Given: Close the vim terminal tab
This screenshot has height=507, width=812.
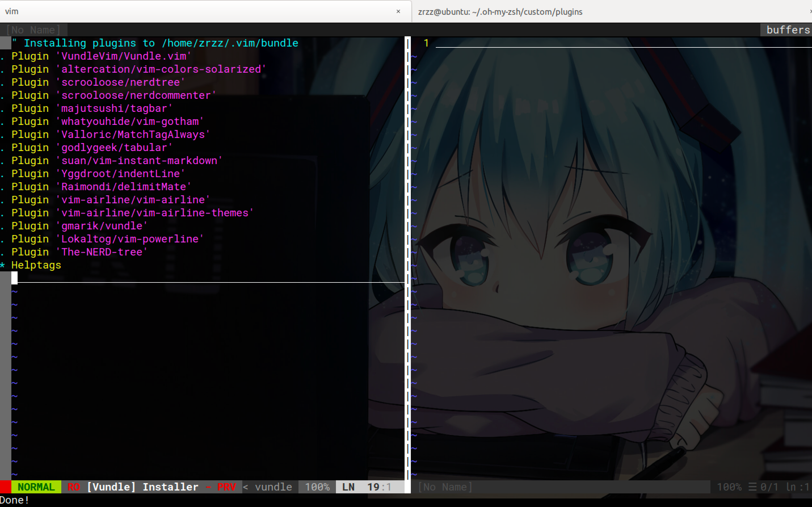Looking at the screenshot, I should (x=398, y=11).
